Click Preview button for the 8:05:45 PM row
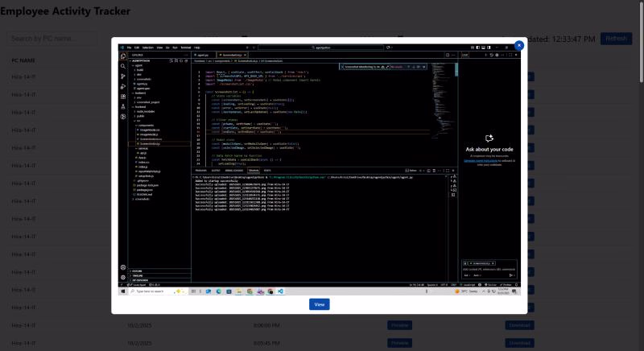Image resolution: width=644 pixels, height=351 pixels. 399,343
